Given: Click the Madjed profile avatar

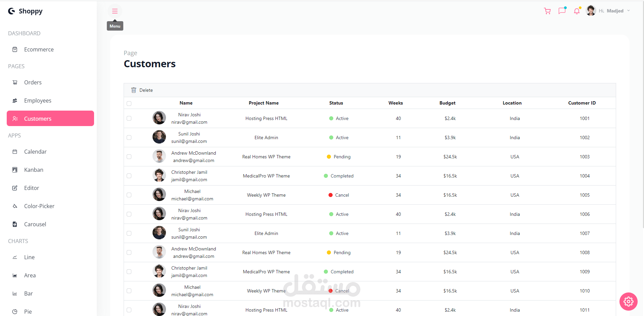Looking at the screenshot, I should click(591, 11).
